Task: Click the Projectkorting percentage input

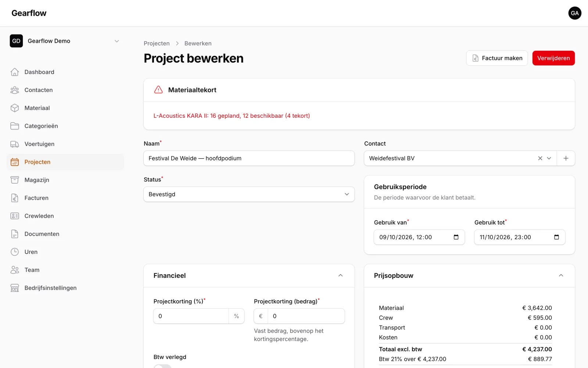Action: point(191,316)
